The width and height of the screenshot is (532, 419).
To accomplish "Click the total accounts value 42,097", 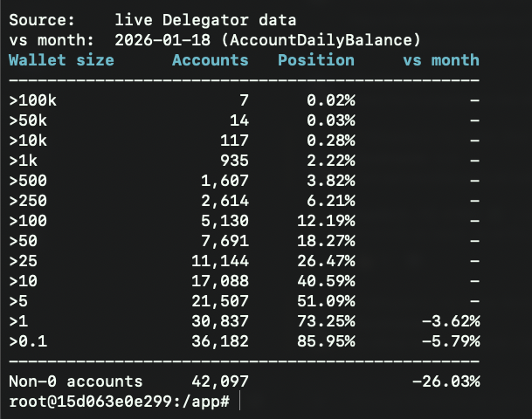I will click(x=220, y=381).
